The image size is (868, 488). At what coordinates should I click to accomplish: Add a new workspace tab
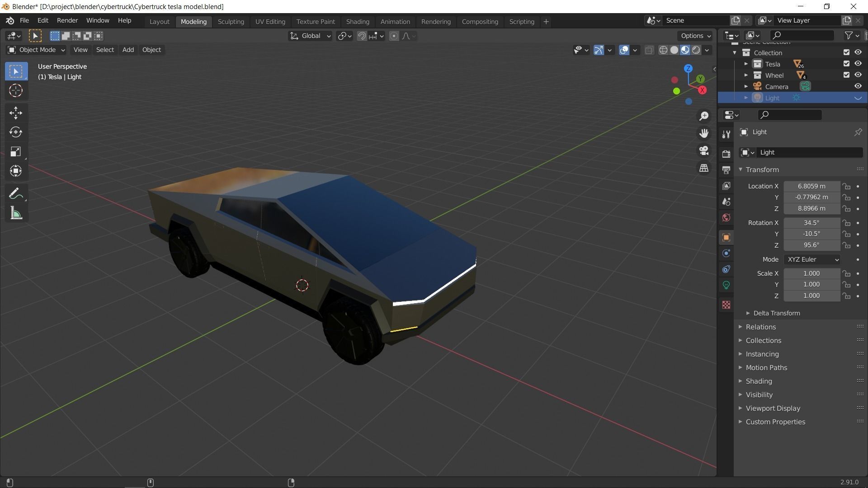pyautogui.click(x=546, y=22)
